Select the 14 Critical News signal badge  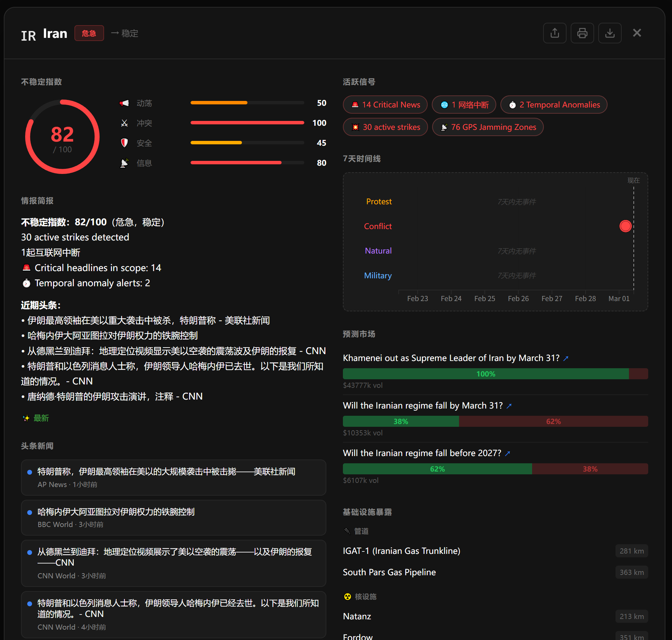pos(385,104)
